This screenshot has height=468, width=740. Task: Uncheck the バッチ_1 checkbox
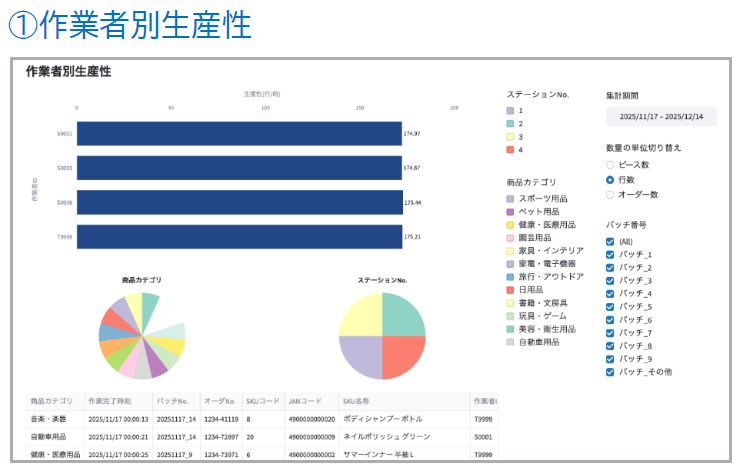click(610, 255)
